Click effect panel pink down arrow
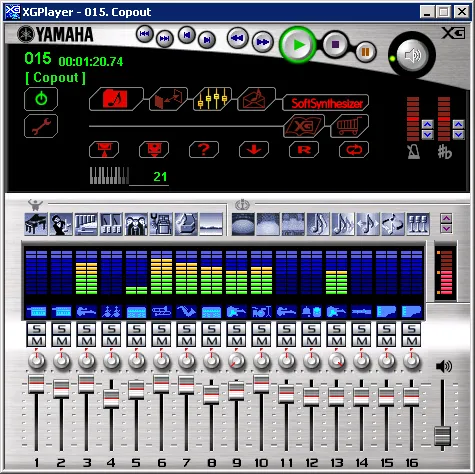This screenshot has width=475, height=474. (x=446, y=228)
